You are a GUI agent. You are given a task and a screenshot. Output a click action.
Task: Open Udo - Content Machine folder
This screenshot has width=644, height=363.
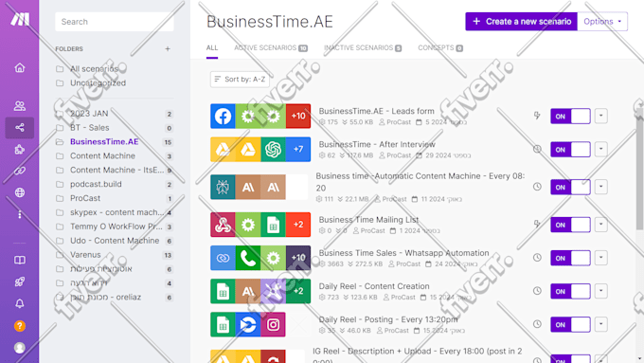click(115, 241)
